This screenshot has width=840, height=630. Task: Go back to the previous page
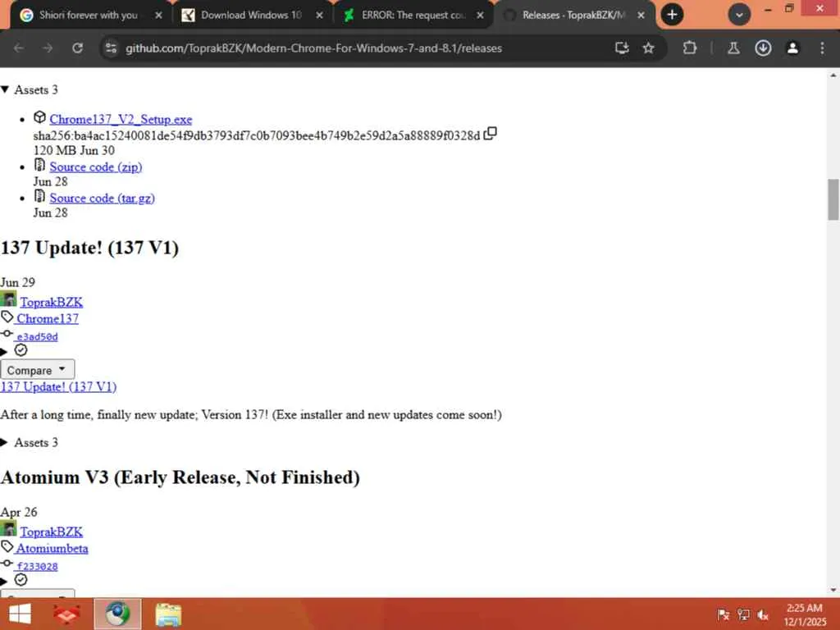click(19, 48)
